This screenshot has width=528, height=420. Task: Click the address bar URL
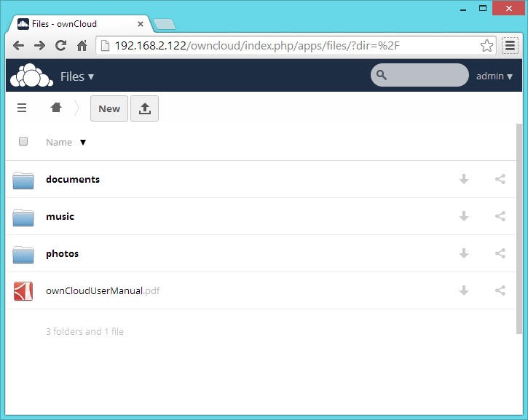(x=257, y=45)
